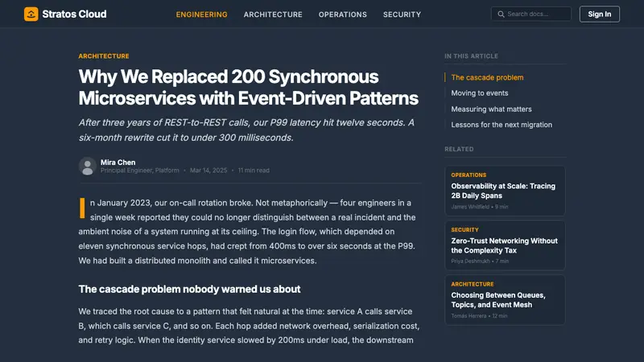Click the OPERATIONS tag on related card
Image resolution: width=644 pixels, height=362 pixels.
(x=469, y=175)
